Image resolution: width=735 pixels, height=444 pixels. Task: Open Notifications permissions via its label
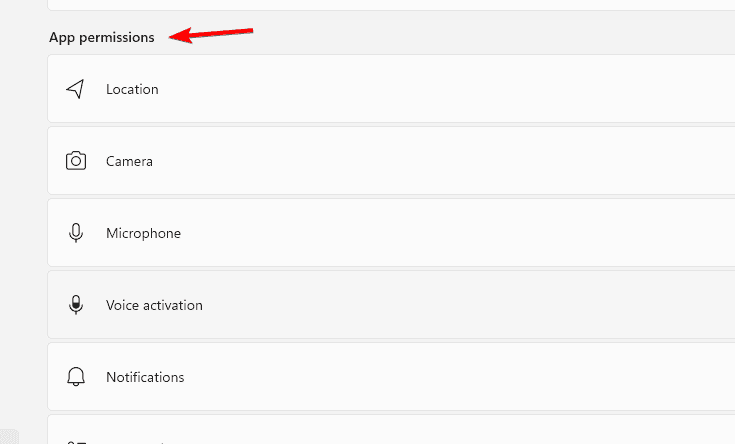tap(145, 377)
